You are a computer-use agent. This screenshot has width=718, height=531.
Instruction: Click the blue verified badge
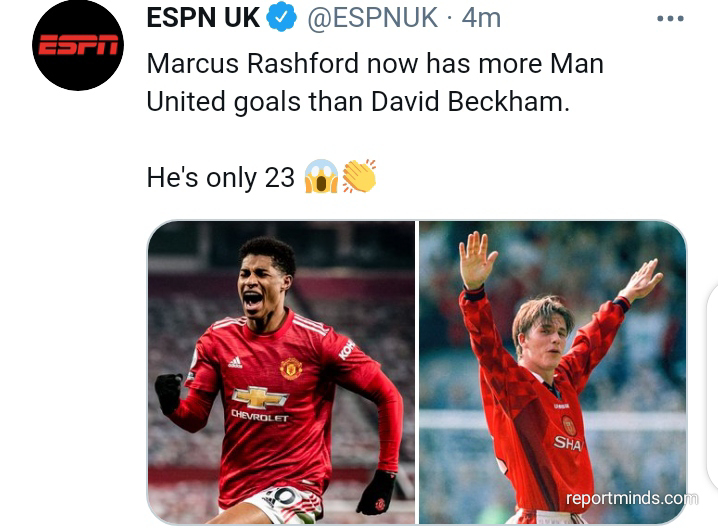tap(281, 18)
